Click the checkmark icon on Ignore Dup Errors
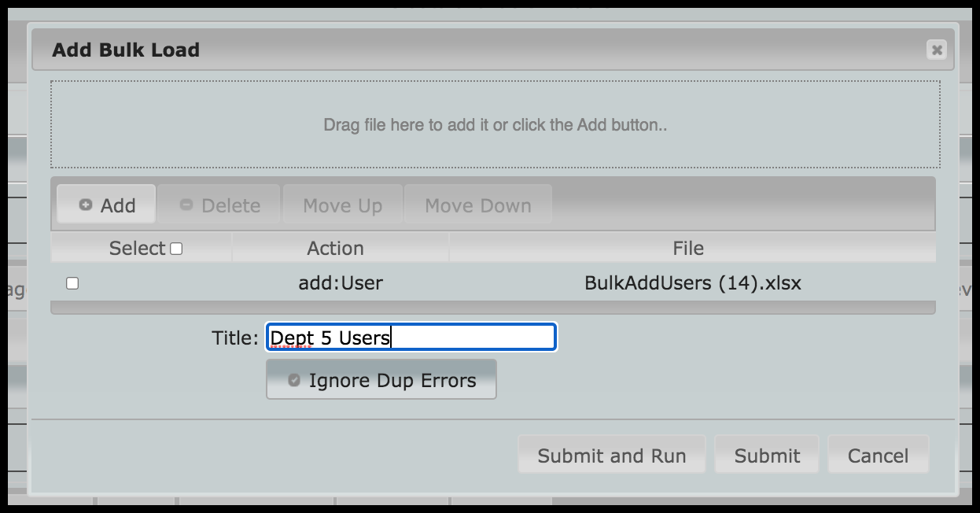The height and width of the screenshot is (513, 980). 294,380
